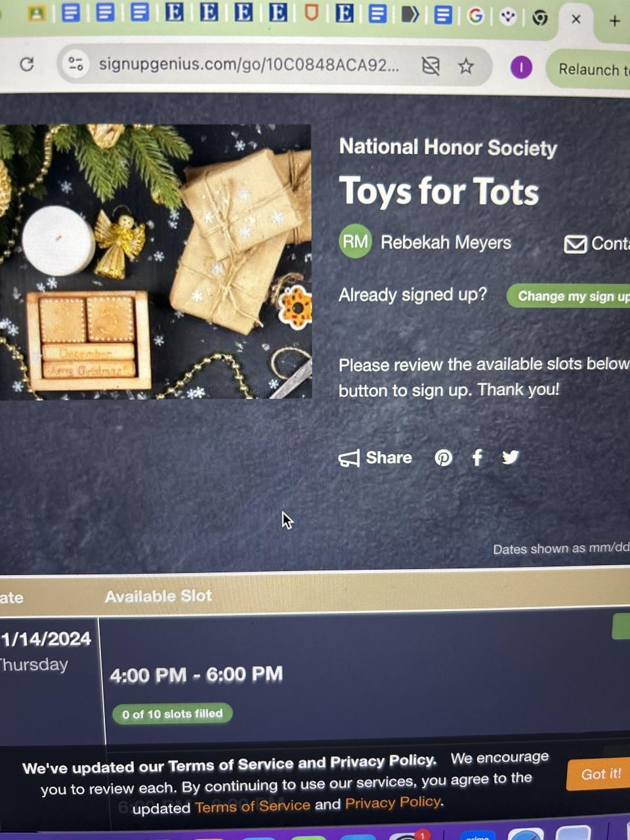Dismiss the notice with Got it!
Image resolution: width=630 pixels, height=840 pixels.
600,774
